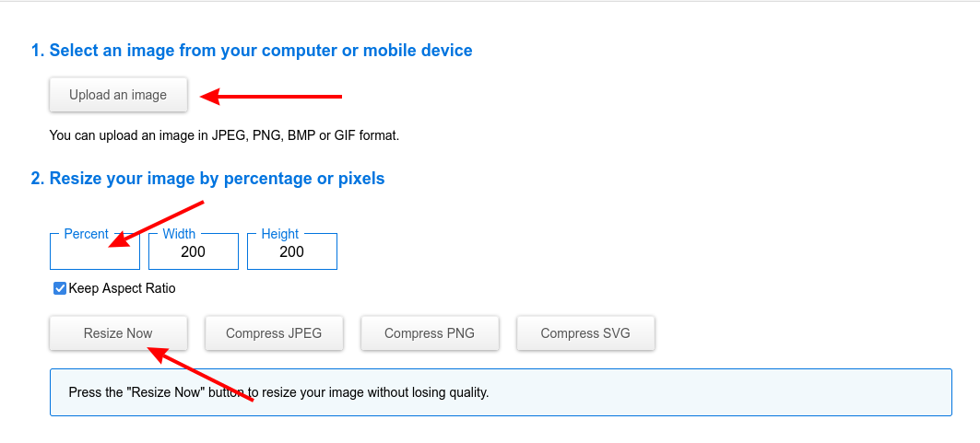The height and width of the screenshot is (443, 980).
Task: Click the Resize Now hint message box
Action: 501,392
